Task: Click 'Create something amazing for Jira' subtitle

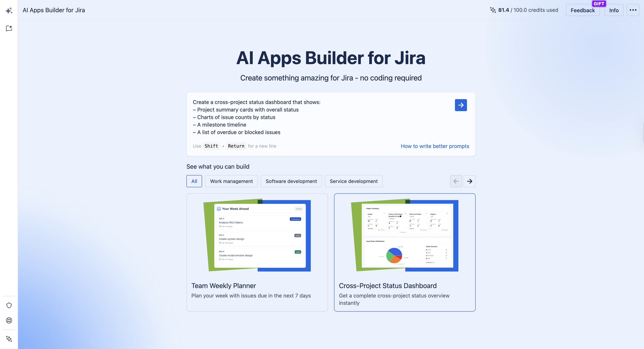Action: pos(331,78)
